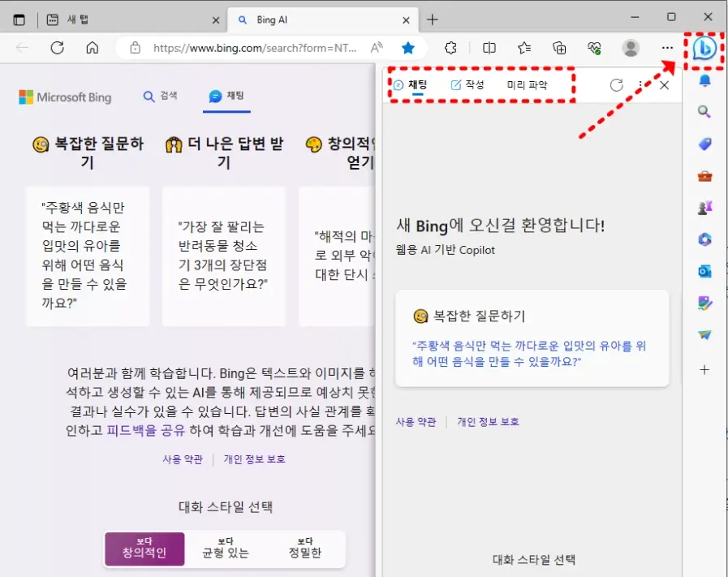Add this page to favorites
This screenshot has width=728, height=577.
click(408, 48)
